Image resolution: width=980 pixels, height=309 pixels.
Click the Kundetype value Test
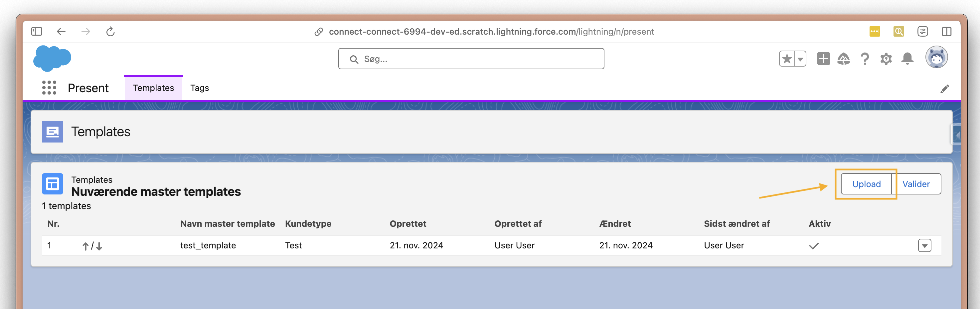pos(293,245)
